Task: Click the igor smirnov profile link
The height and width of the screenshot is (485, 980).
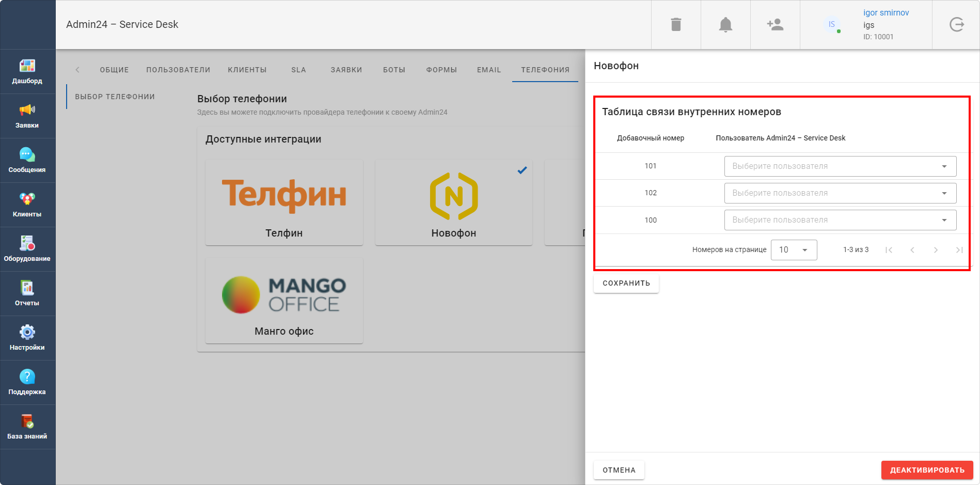Action: tap(886, 13)
